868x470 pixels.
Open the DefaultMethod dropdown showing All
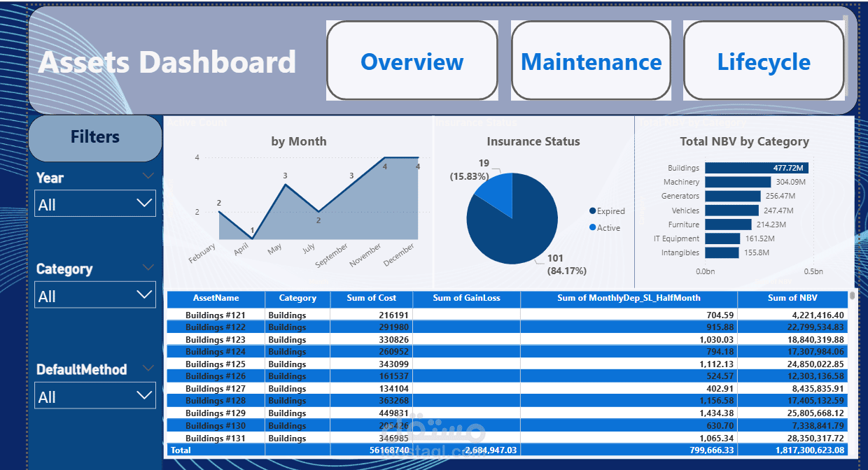click(x=95, y=397)
